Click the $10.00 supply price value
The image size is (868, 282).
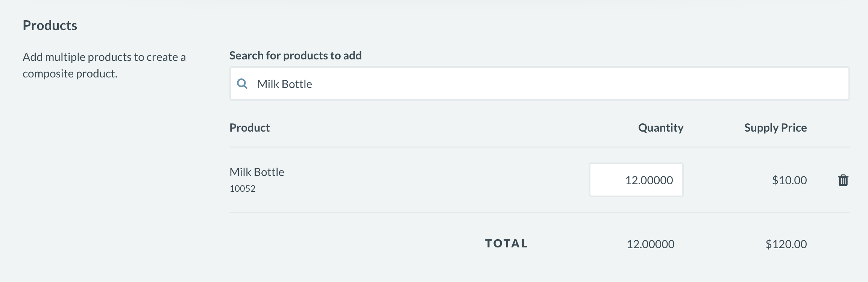coord(789,180)
